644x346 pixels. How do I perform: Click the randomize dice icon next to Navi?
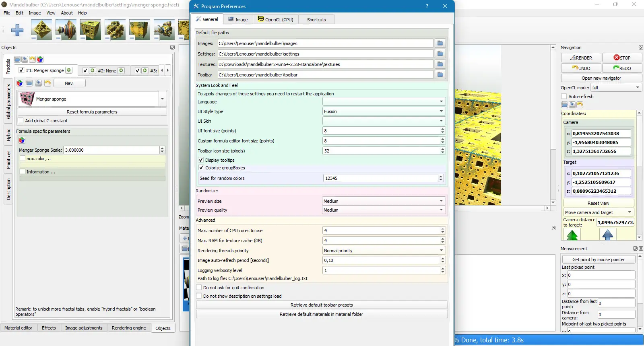20,83
